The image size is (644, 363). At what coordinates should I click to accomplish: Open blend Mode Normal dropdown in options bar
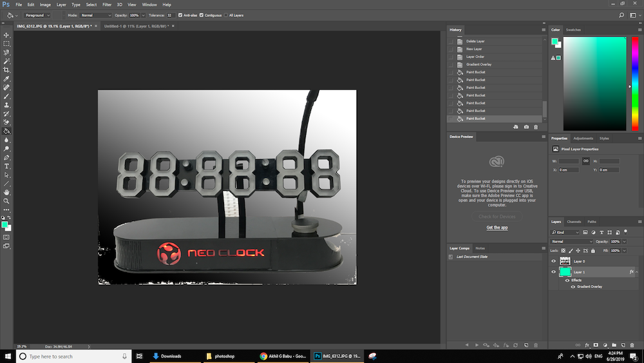(x=96, y=15)
